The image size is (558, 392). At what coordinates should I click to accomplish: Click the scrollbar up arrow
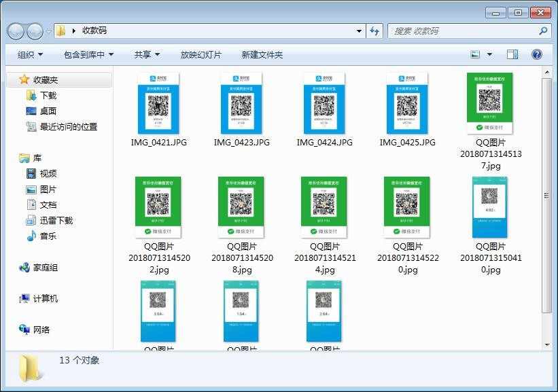click(x=547, y=73)
